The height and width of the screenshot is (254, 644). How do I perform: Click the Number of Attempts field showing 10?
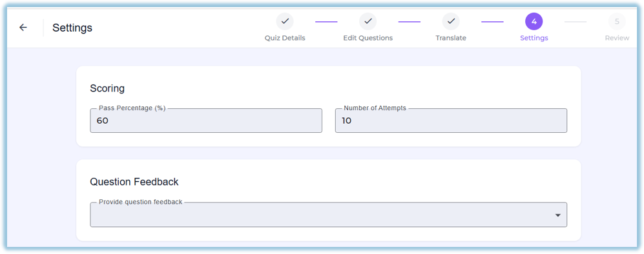(x=451, y=121)
